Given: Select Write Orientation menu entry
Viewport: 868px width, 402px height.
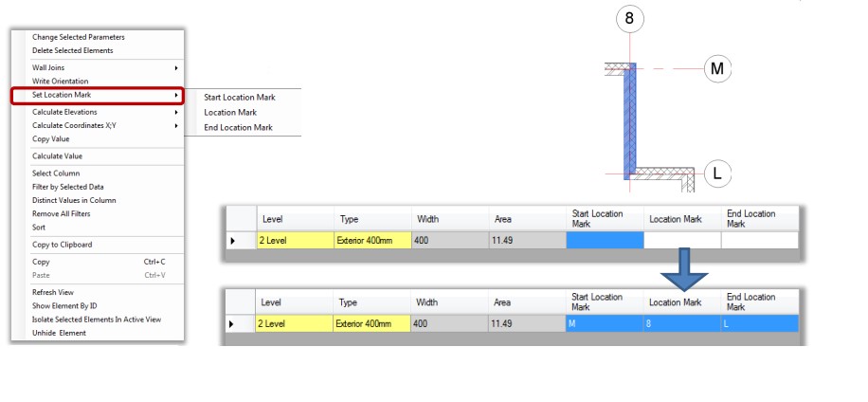Looking at the screenshot, I should point(61,82).
